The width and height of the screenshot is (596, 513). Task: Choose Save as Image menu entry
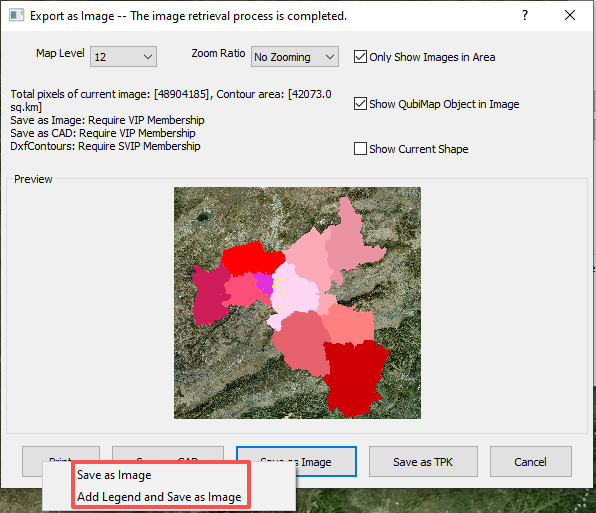114,475
